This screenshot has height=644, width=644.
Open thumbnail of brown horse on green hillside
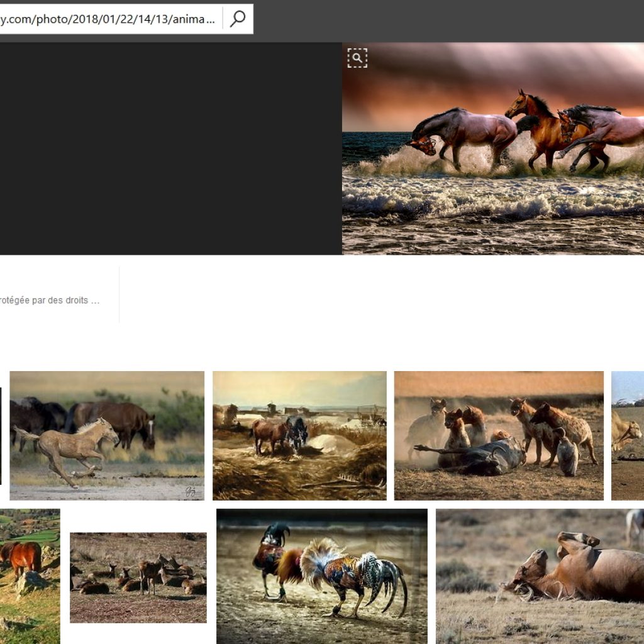pyautogui.click(x=30, y=576)
